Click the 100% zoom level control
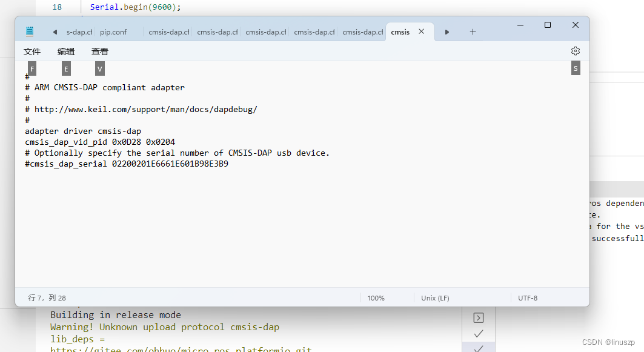The height and width of the screenshot is (352, 644). click(376, 297)
